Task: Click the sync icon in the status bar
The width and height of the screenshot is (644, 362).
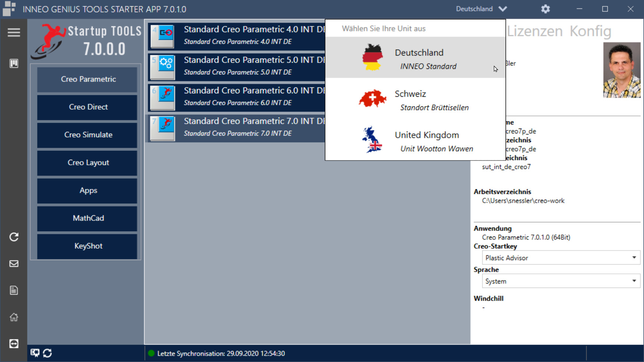Action: (x=46, y=353)
